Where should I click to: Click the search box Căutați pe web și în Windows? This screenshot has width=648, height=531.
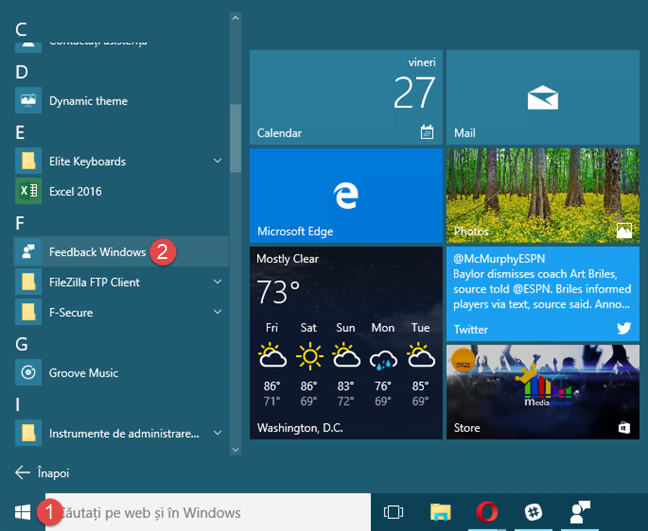tap(208, 512)
